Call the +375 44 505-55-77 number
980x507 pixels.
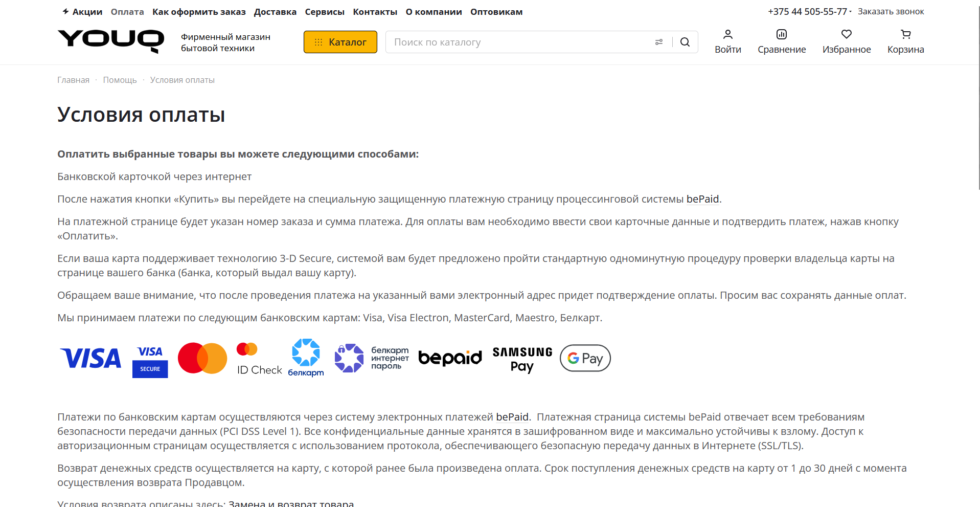(x=807, y=11)
